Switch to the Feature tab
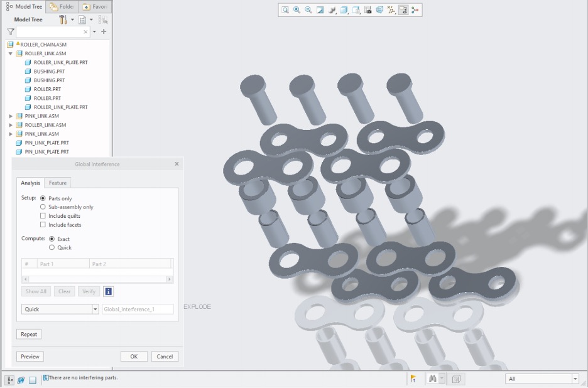 (x=58, y=183)
